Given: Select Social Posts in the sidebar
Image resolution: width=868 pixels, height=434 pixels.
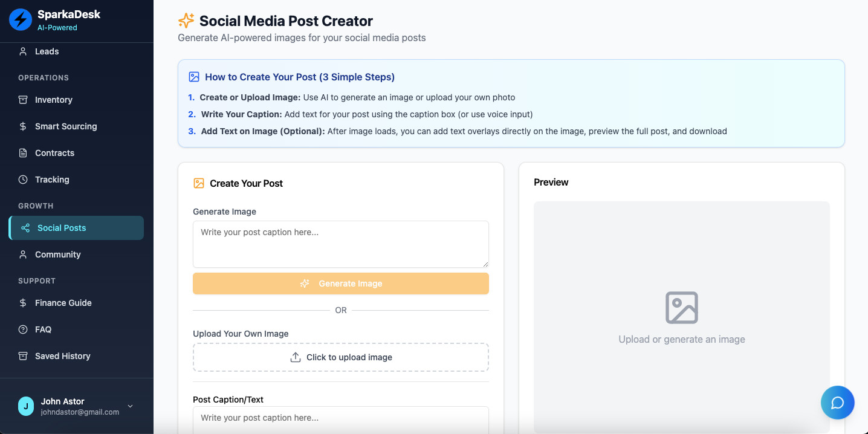Looking at the screenshot, I should [x=76, y=228].
